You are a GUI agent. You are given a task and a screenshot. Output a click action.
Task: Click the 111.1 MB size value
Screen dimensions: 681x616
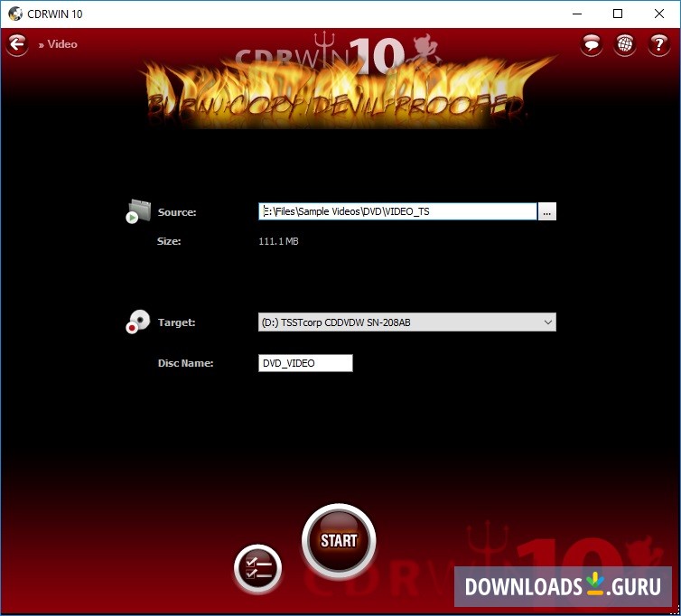[x=278, y=241]
